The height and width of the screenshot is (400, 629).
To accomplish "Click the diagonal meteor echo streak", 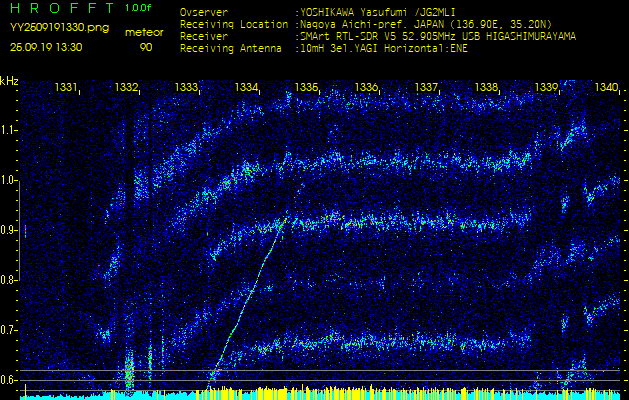I will tap(250, 290).
